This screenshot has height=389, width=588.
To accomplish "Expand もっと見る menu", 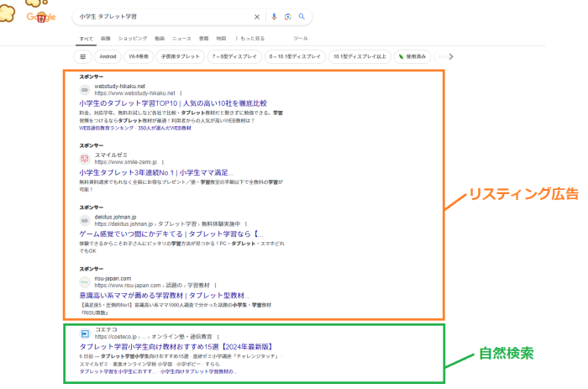I will coord(249,39).
